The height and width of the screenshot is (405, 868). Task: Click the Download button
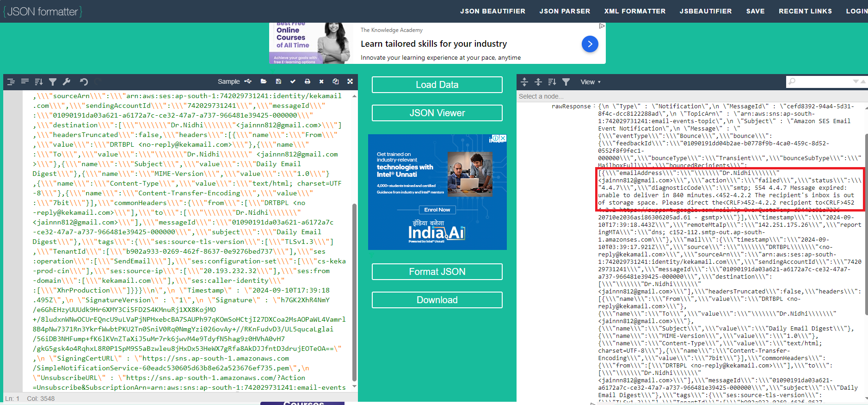point(437,300)
